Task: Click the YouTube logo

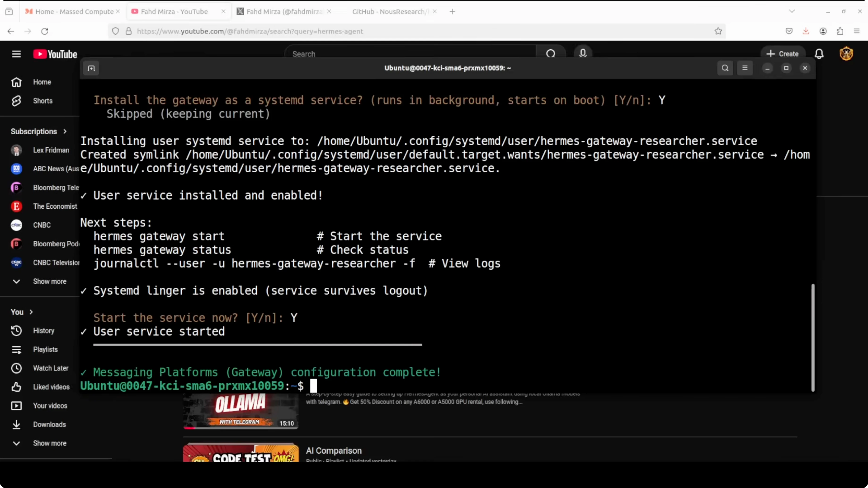Action: 55,54
